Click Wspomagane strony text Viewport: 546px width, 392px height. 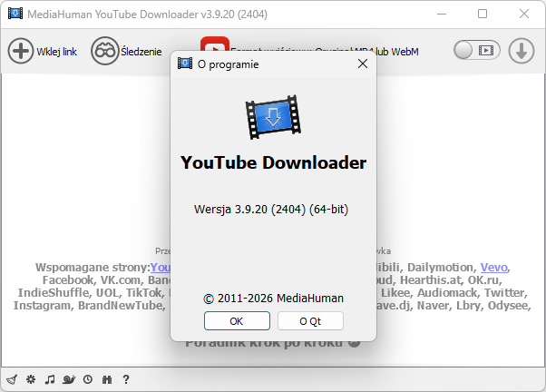(x=93, y=268)
